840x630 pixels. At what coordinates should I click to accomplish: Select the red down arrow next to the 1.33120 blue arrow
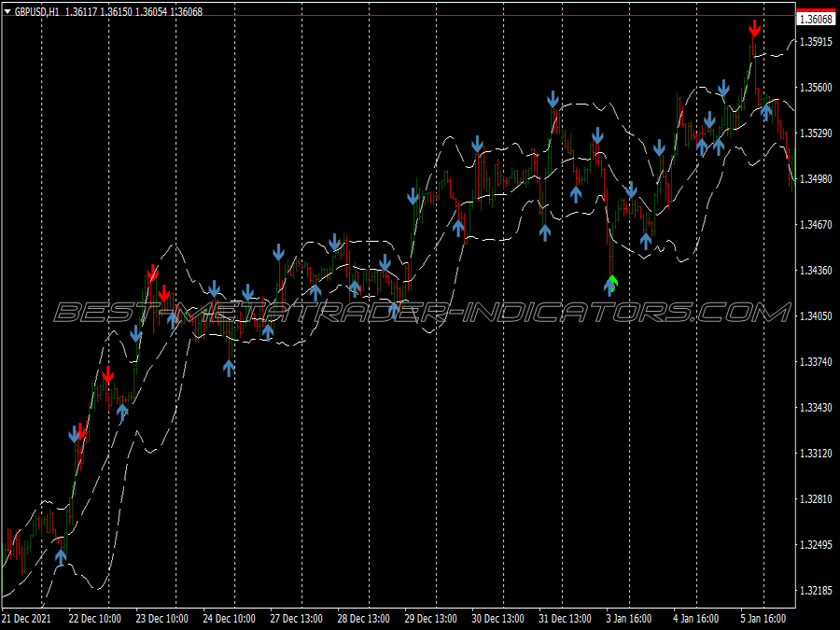81,430
